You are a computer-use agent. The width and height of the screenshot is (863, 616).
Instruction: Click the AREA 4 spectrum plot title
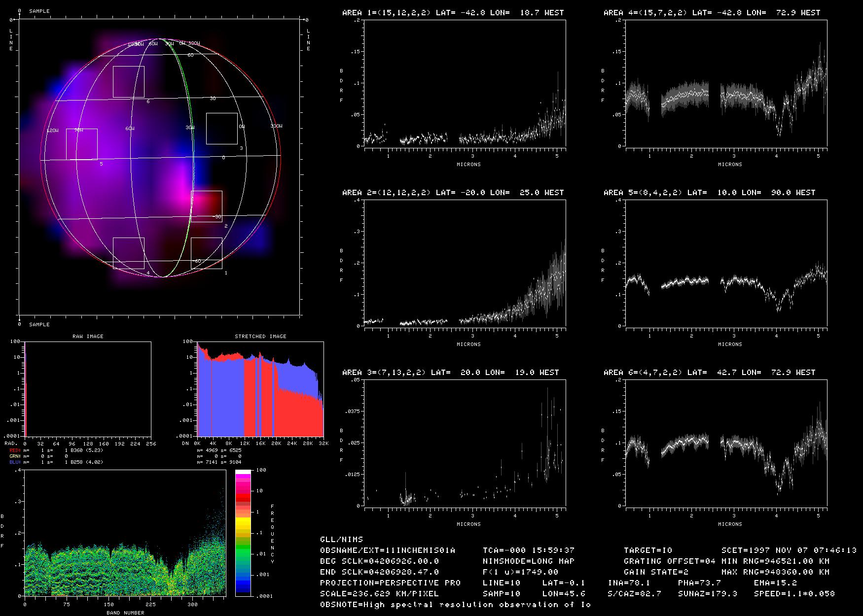(712, 13)
